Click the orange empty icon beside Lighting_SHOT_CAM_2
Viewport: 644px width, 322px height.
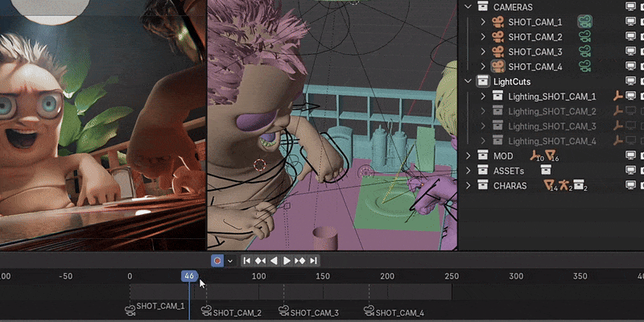tap(618, 111)
